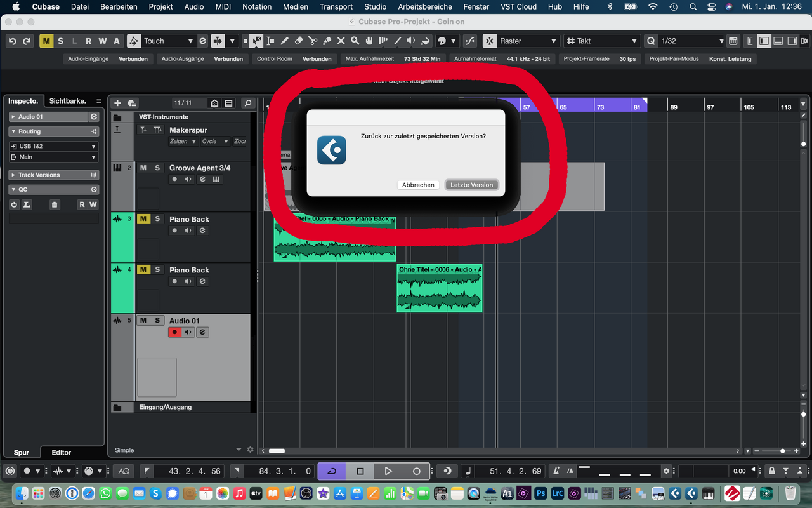Open the 1/32 quantize preset dropdown

point(691,41)
